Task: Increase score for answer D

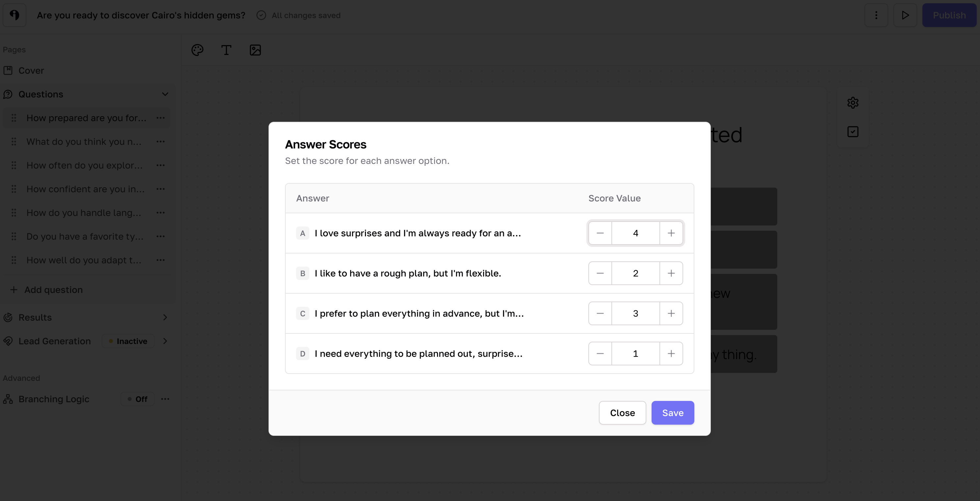Action: coord(671,354)
